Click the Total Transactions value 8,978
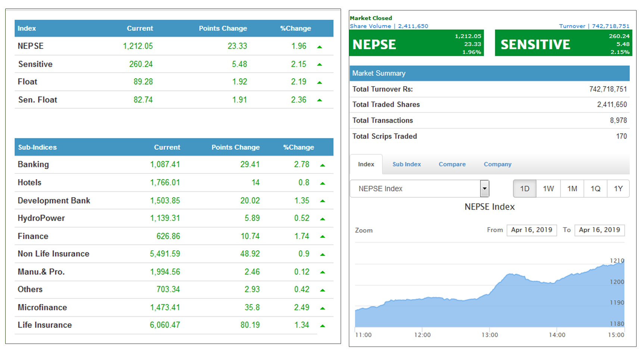The width and height of the screenshot is (644, 354). tap(619, 120)
